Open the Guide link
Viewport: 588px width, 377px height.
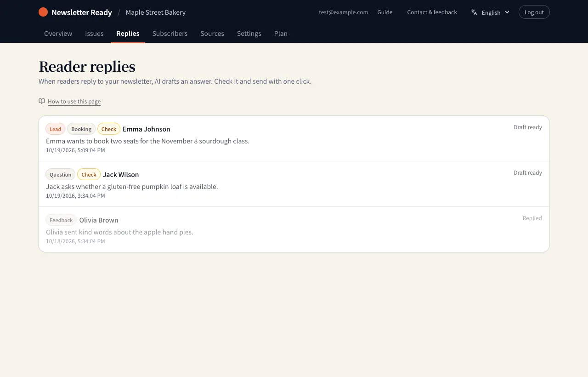[x=385, y=12]
